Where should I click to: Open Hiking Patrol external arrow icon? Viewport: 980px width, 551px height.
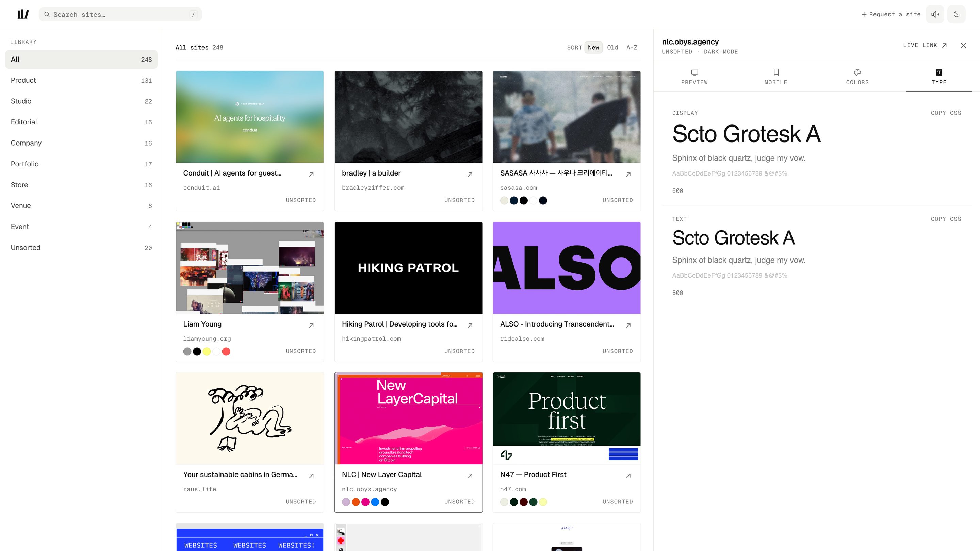pos(470,325)
